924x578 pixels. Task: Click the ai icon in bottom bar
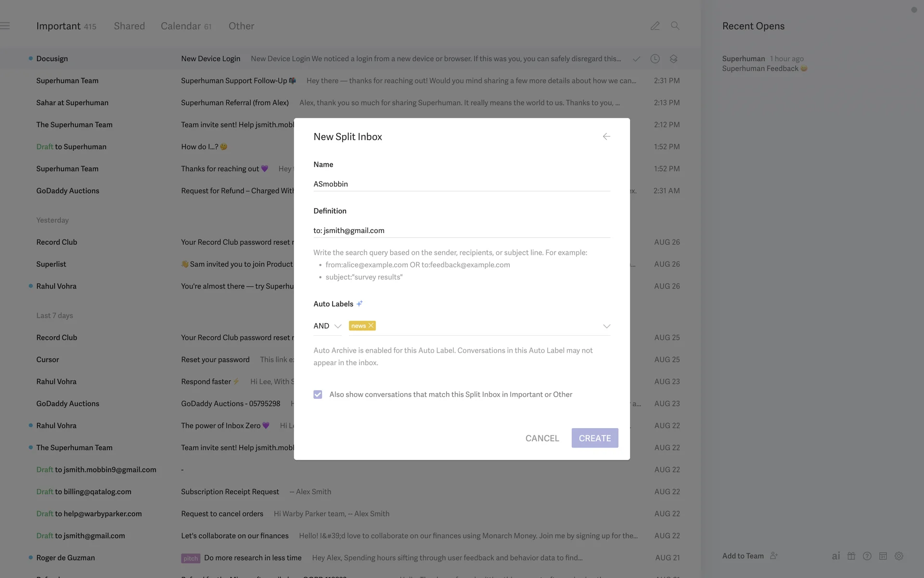836,556
